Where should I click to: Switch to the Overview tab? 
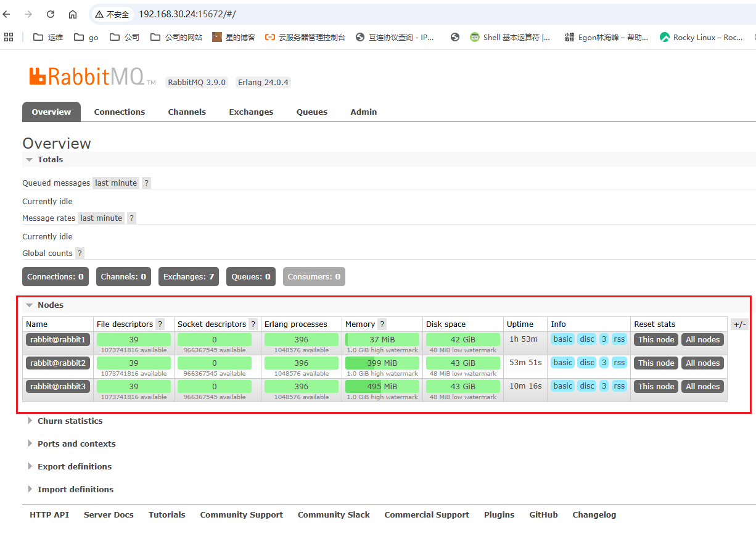52,112
